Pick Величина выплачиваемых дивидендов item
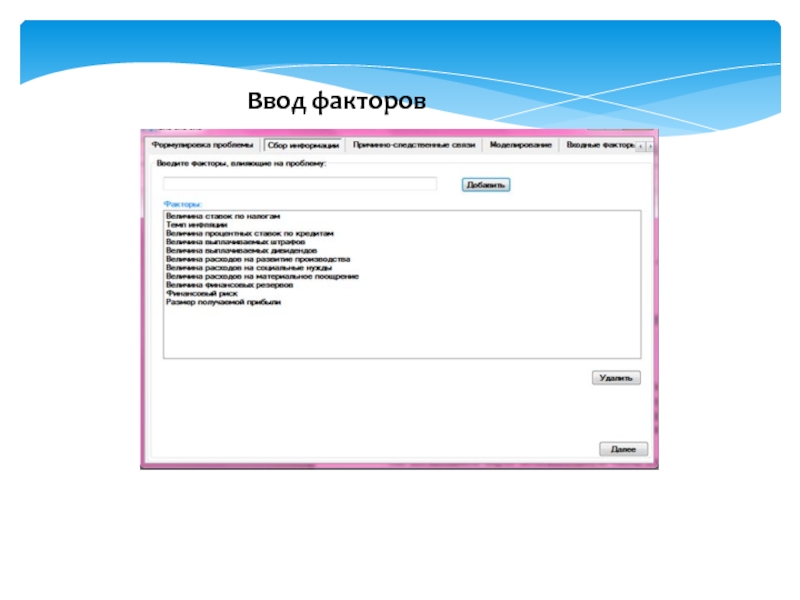The width and height of the screenshot is (800, 600). click(x=227, y=250)
